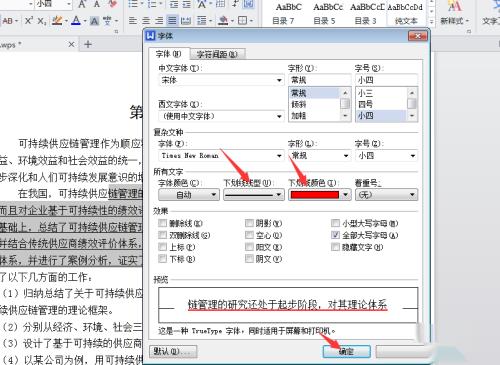Enable the 双删除线 double strikethrough checkbox
Image resolution: width=500 pixels, height=365 pixels.
point(162,235)
